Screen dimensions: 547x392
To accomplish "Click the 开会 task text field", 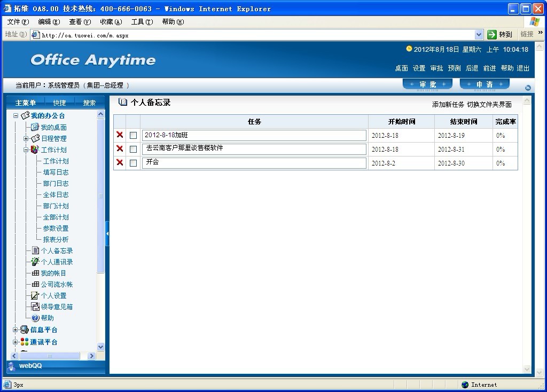I will click(254, 163).
